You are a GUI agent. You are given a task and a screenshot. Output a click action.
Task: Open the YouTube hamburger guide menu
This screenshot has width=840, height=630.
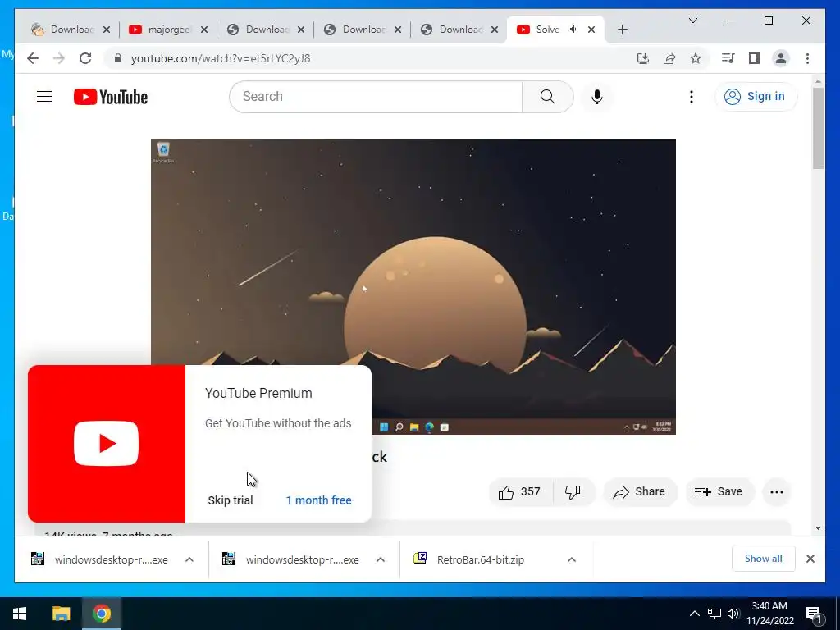tap(44, 97)
